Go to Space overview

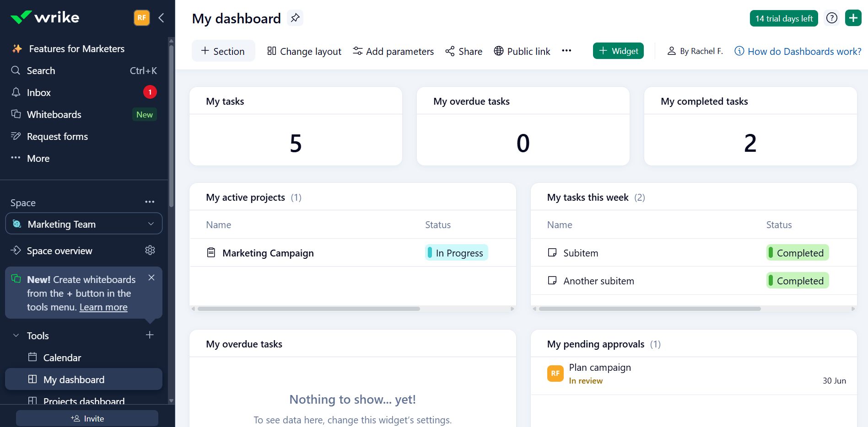click(59, 251)
